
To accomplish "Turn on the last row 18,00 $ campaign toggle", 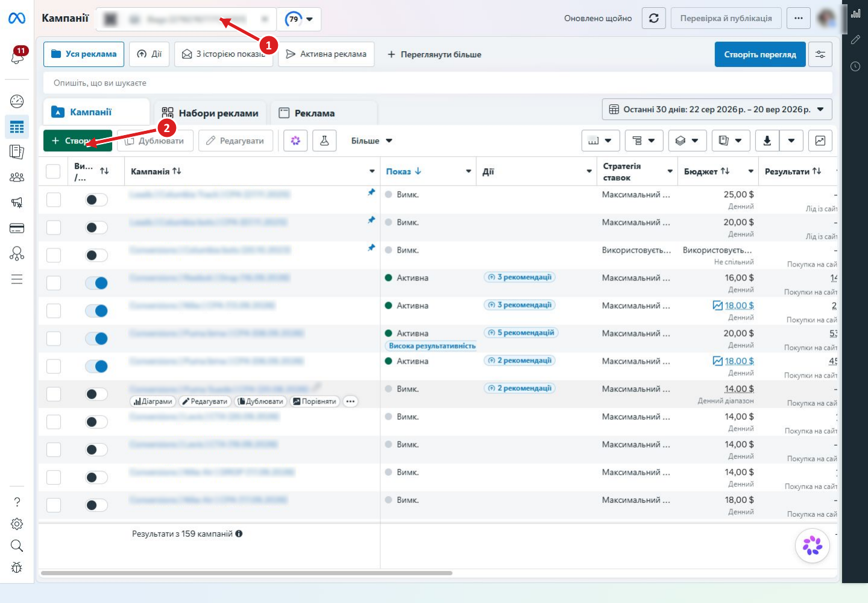I will point(96,505).
